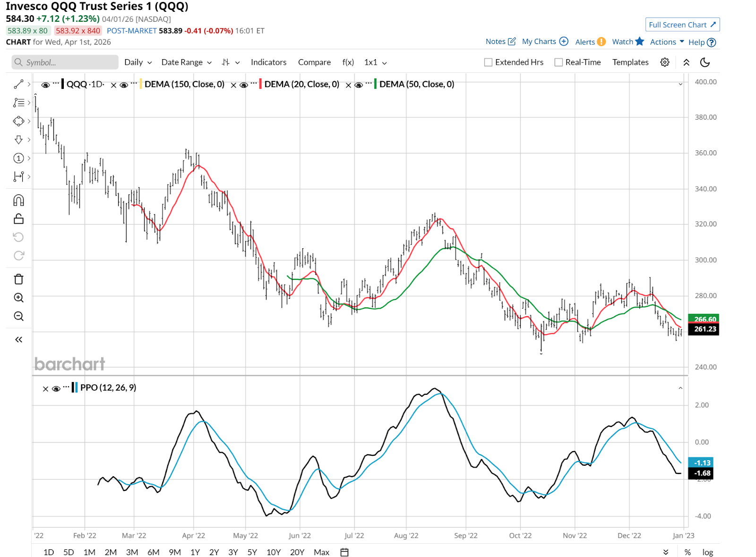The image size is (756, 557).
Task: Switch to dark mode with moon icon
Action: (705, 62)
